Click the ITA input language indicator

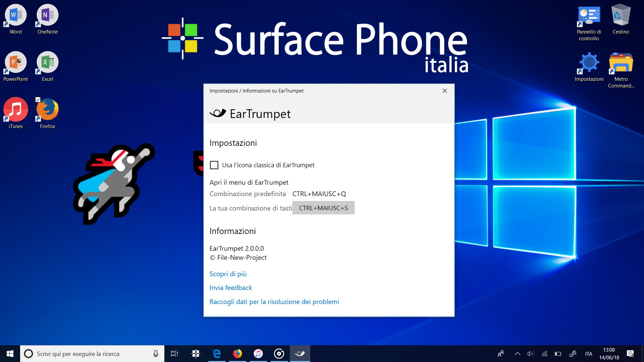pos(589,354)
